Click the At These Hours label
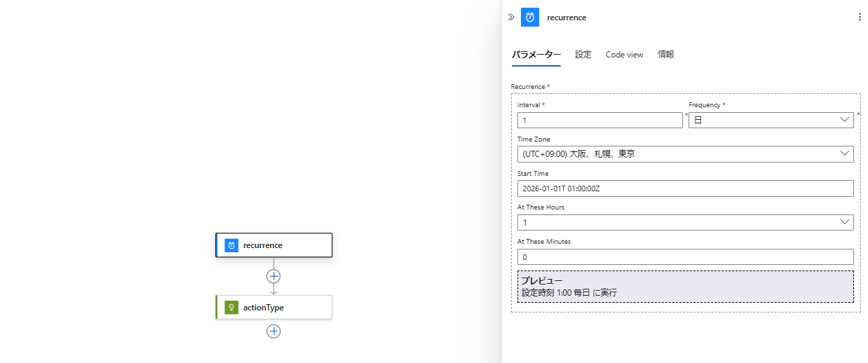The height and width of the screenshot is (363, 868). [x=541, y=207]
